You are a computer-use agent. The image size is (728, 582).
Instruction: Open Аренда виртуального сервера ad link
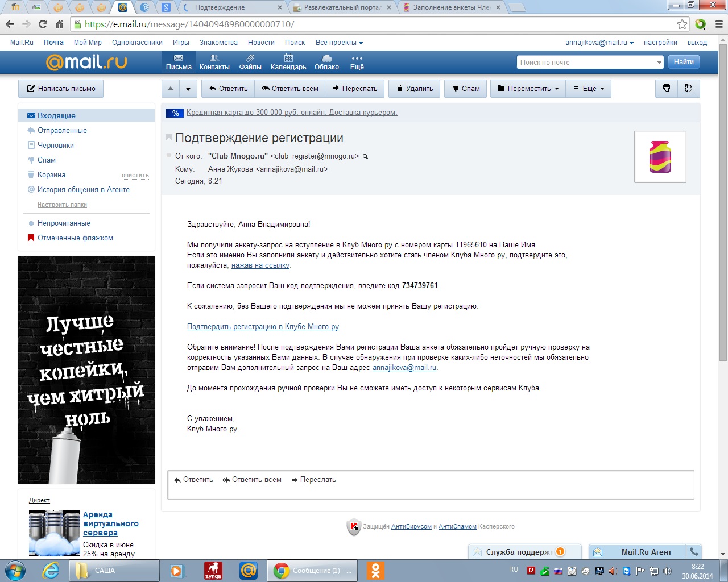tap(111, 523)
